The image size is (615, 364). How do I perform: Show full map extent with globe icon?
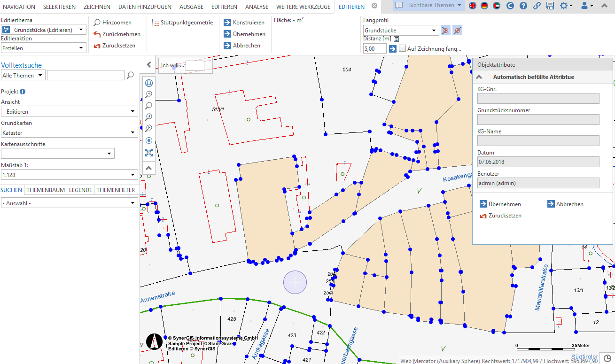[149, 83]
